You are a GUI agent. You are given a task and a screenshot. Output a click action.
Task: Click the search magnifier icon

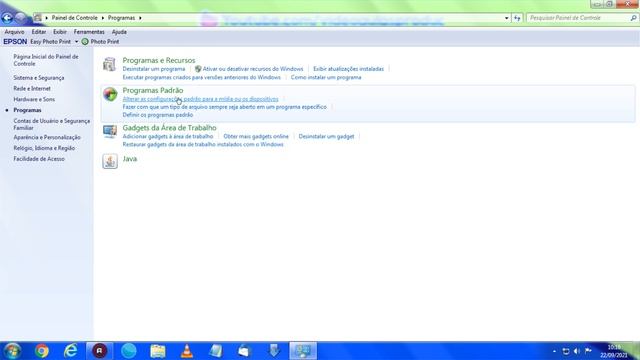tap(633, 18)
